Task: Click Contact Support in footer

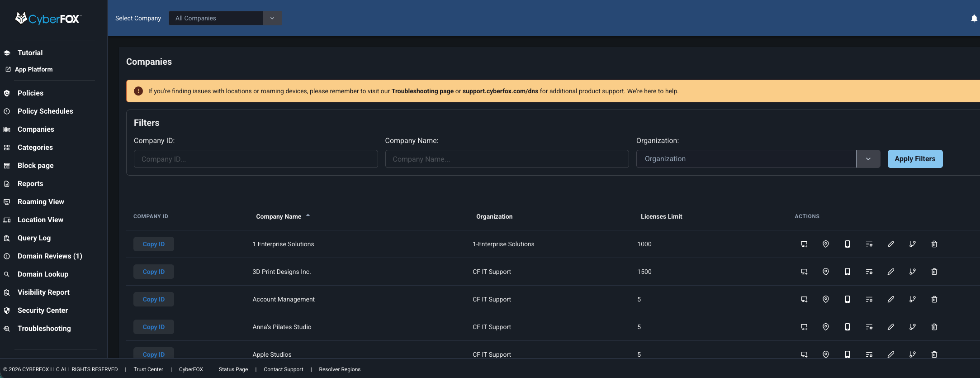Action: [x=284, y=369]
